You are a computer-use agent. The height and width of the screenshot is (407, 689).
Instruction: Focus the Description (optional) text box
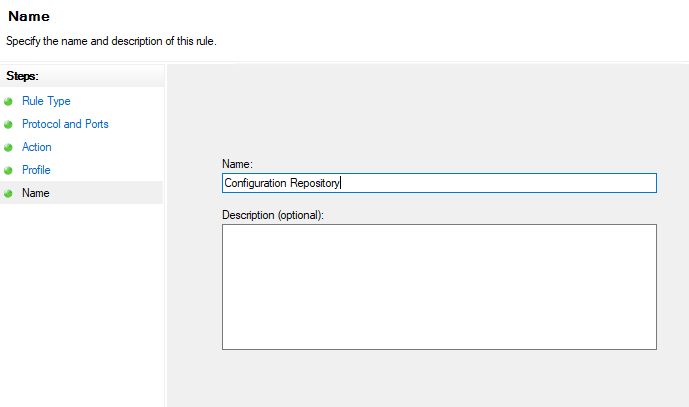click(x=438, y=286)
